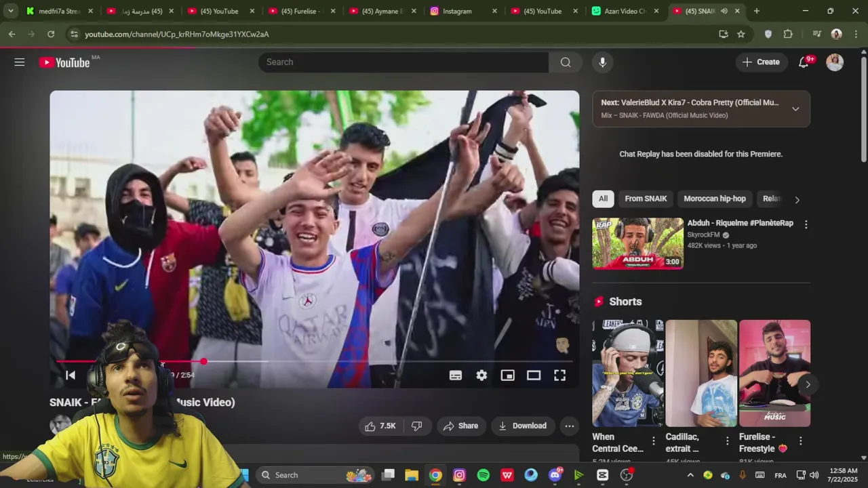Show hidden system tray icons
Screen dimensions: 868x488
point(690,475)
